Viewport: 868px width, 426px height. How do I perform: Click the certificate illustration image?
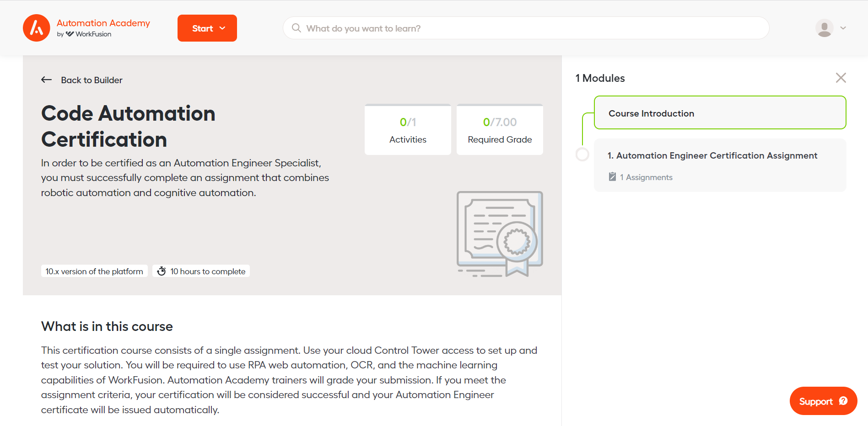(500, 234)
